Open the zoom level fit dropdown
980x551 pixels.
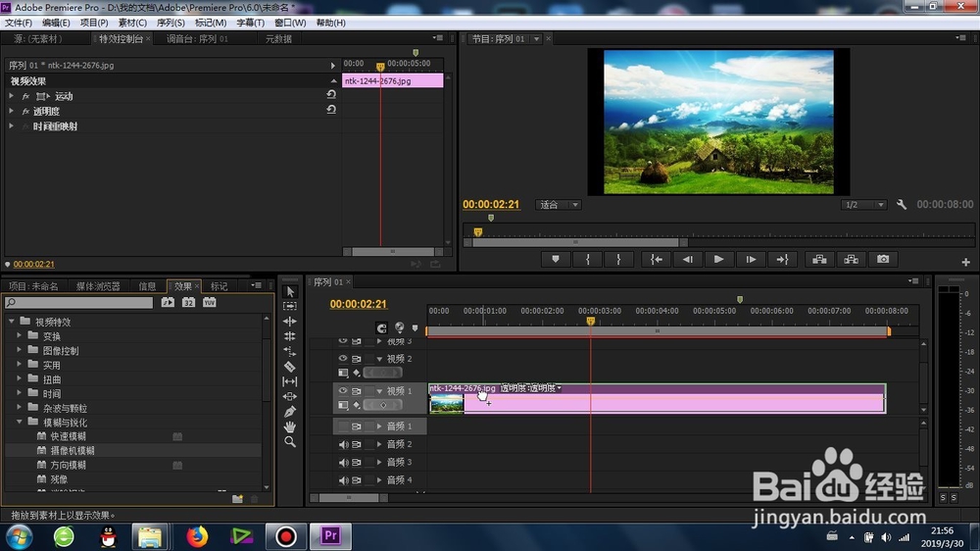559,205
